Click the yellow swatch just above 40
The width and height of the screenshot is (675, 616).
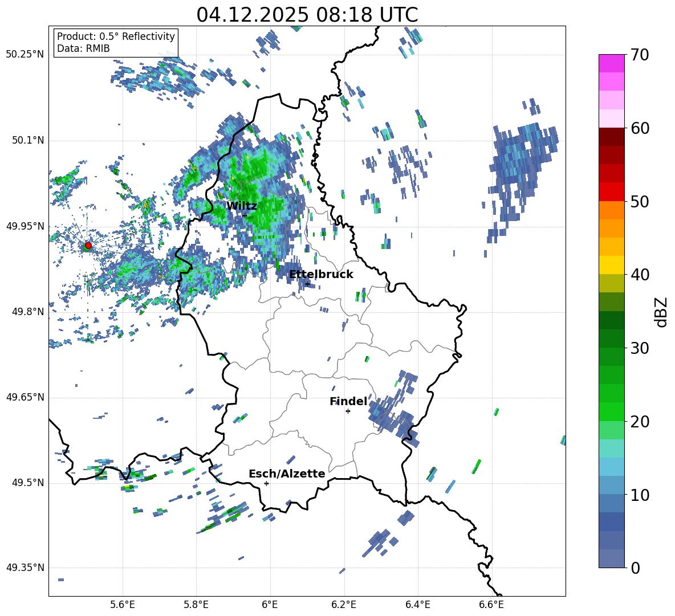pyautogui.click(x=611, y=265)
